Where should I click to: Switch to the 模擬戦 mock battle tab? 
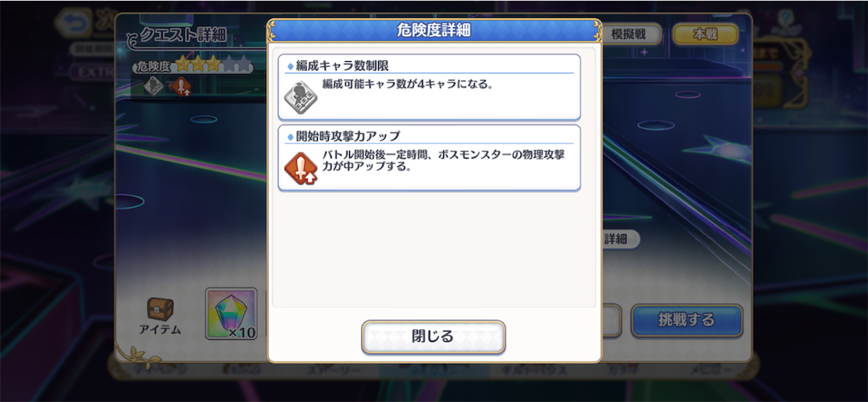click(x=628, y=34)
